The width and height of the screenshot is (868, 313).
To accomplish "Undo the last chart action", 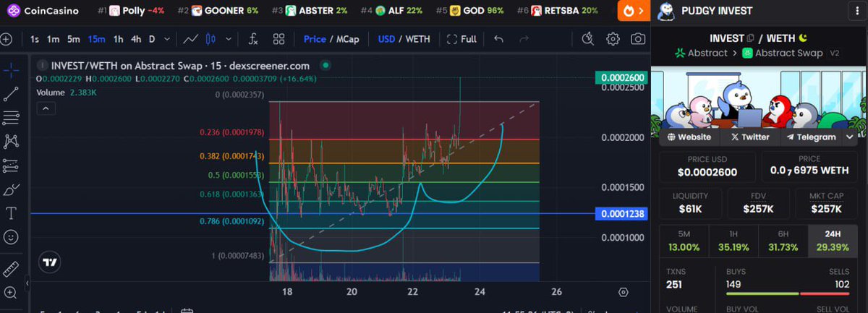I will click(x=499, y=39).
